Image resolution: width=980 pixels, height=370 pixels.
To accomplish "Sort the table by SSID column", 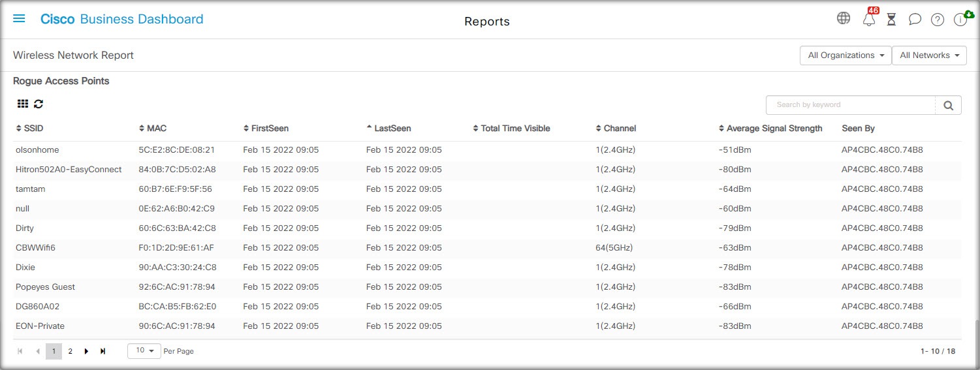I will point(29,129).
